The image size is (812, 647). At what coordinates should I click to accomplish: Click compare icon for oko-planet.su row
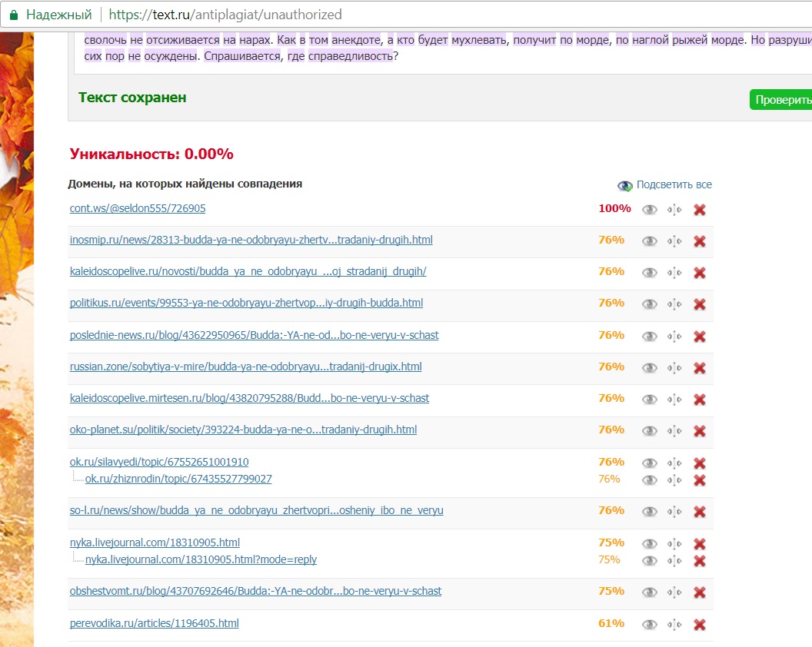pos(674,431)
